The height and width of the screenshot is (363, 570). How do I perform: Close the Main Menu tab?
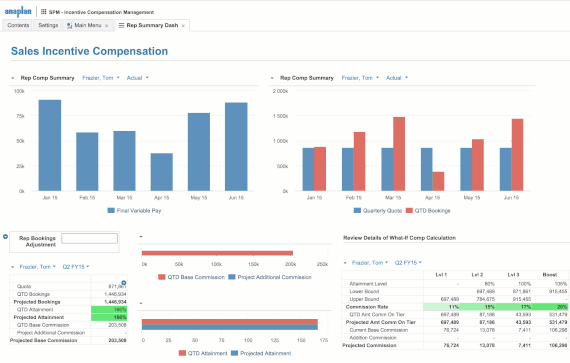point(107,26)
